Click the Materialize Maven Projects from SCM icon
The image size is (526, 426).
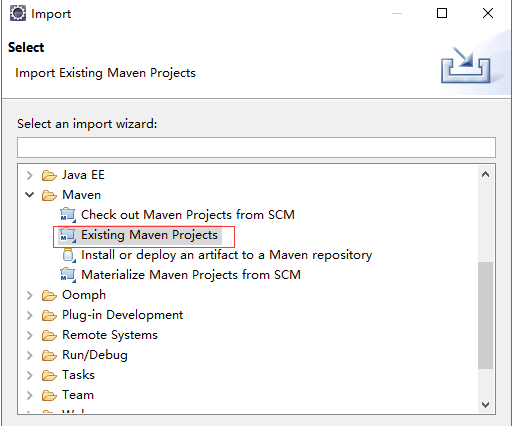pos(68,275)
